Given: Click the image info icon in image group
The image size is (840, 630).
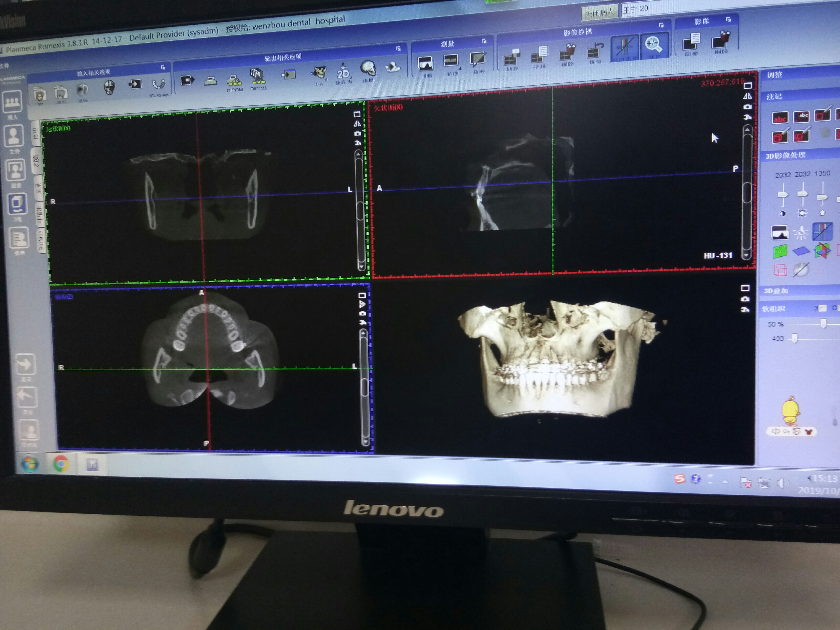Looking at the screenshot, I should pyautogui.click(x=691, y=41).
